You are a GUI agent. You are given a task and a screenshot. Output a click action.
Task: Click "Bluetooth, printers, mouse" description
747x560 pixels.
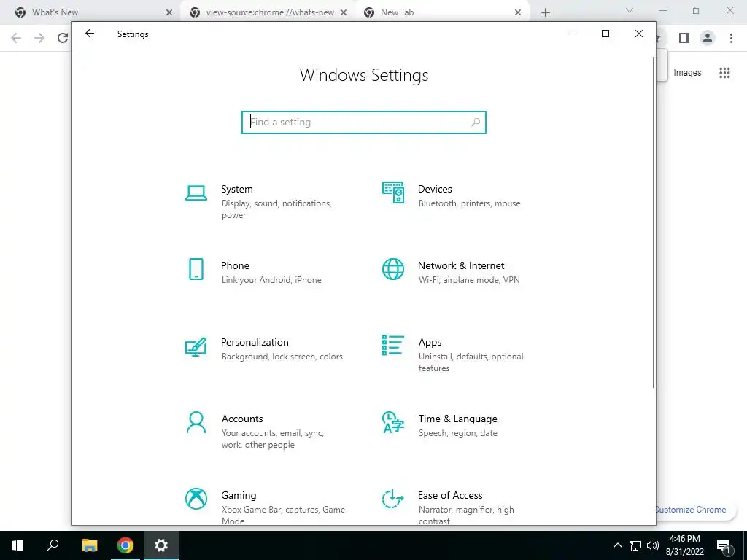coord(469,203)
